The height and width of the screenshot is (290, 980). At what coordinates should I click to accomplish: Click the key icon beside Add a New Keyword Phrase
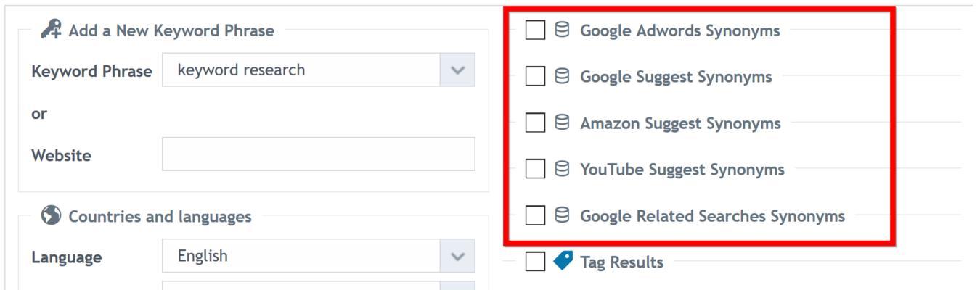point(51,30)
